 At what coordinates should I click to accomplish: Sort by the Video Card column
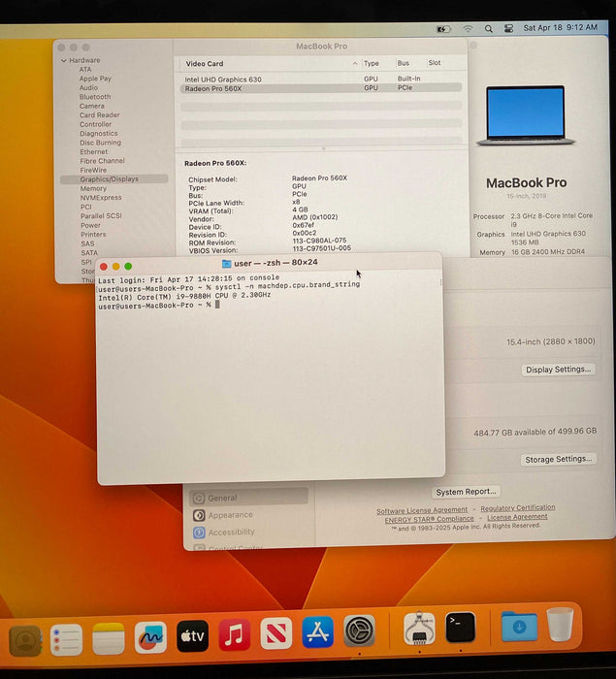pyautogui.click(x=205, y=64)
